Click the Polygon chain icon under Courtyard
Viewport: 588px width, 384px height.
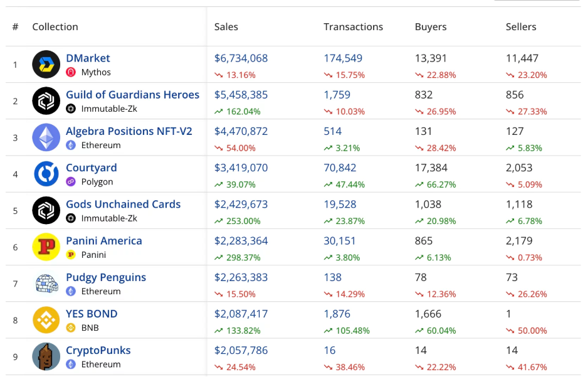71,182
